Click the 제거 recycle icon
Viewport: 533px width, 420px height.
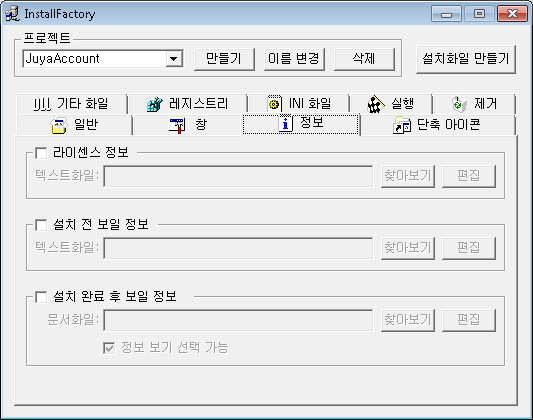[x=459, y=104]
